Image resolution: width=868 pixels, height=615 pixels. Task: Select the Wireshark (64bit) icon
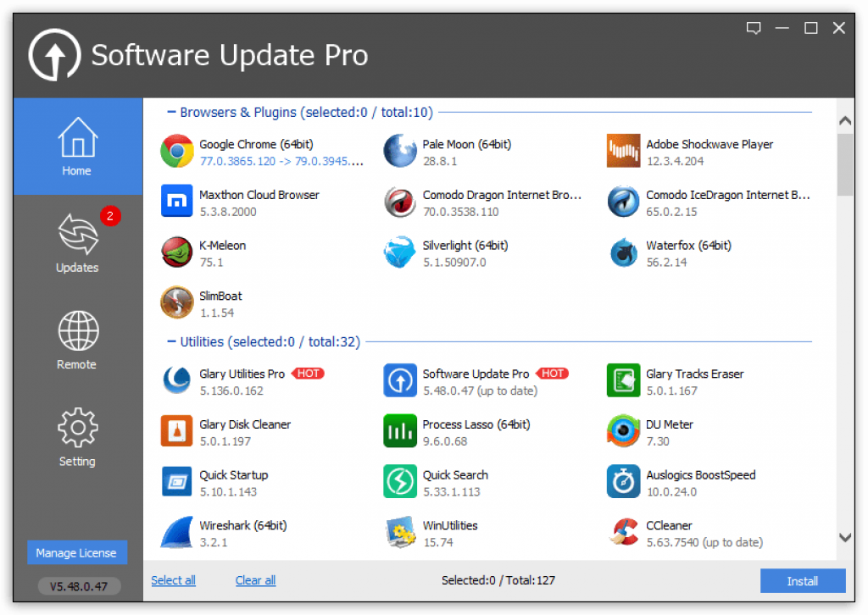click(x=177, y=532)
